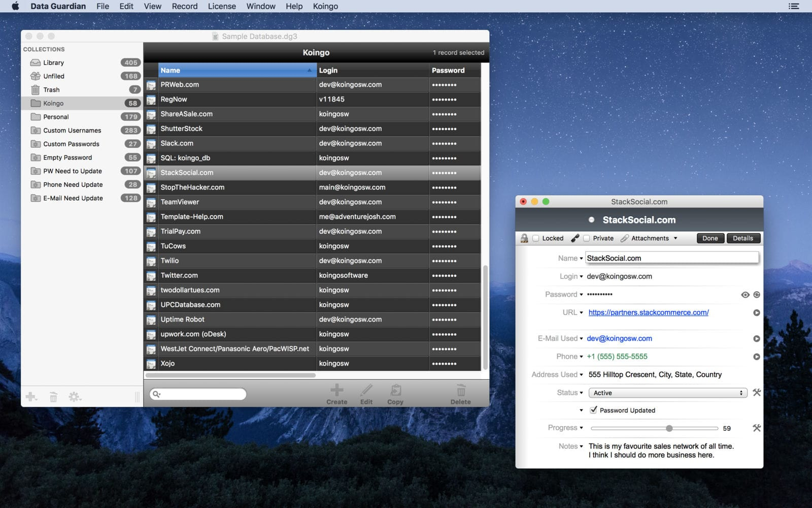This screenshot has height=508, width=812.
Task: Open the Record menu
Action: [x=185, y=6]
